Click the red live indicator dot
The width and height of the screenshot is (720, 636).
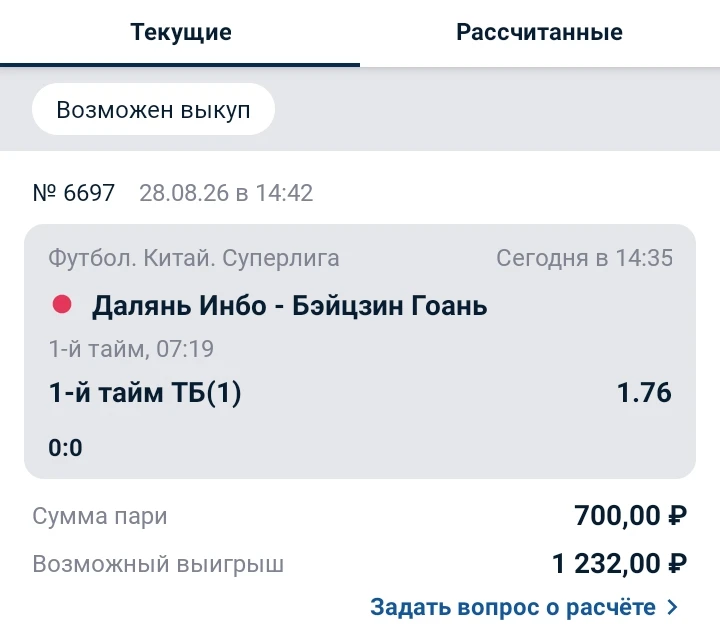[62, 304]
